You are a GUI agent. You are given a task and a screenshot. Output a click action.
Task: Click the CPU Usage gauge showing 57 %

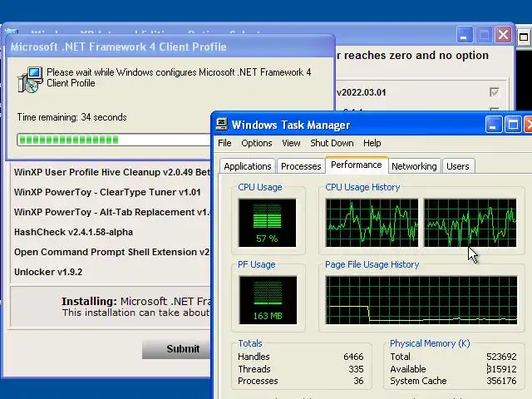coord(267,223)
